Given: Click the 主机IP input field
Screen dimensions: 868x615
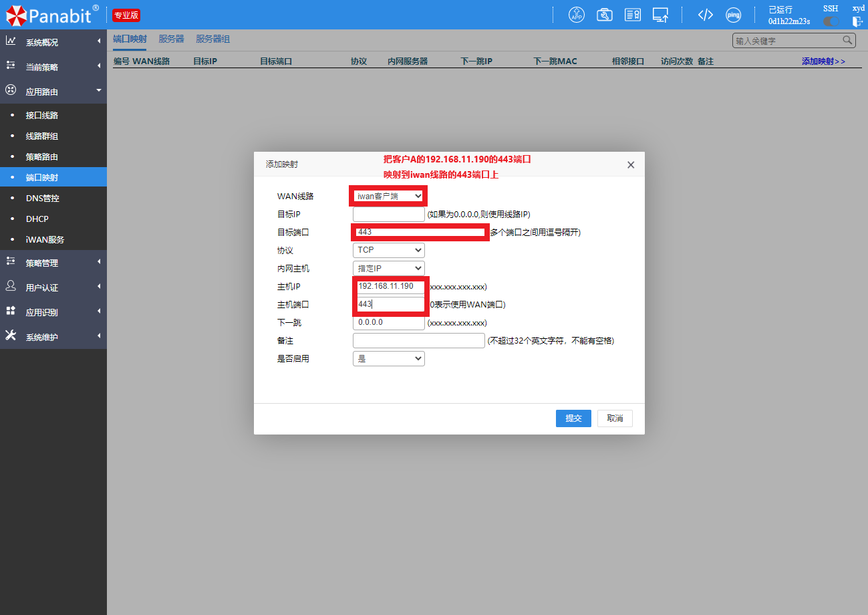Looking at the screenshot, I should pos(388,286).
